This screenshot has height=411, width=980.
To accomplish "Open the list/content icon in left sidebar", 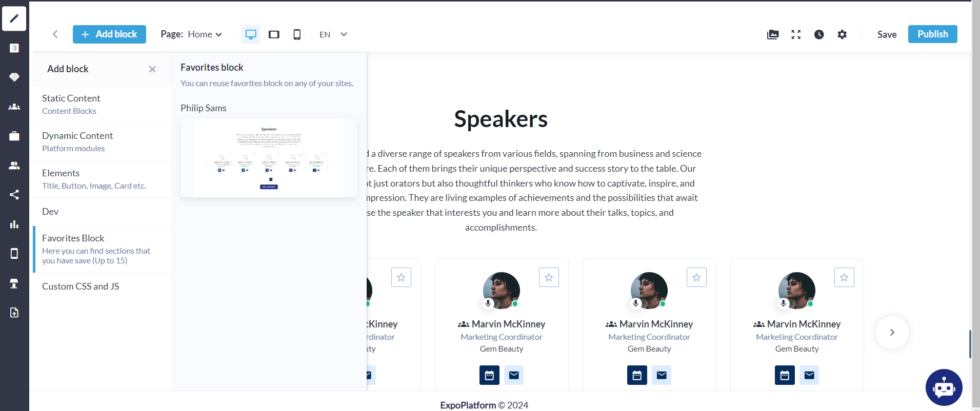I will click(x=14, y=48).
